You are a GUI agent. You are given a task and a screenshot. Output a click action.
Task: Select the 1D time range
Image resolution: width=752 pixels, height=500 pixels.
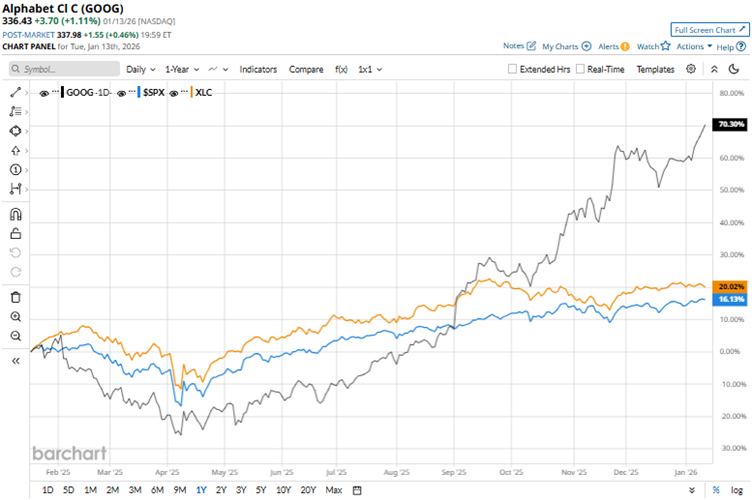(47, 490)
